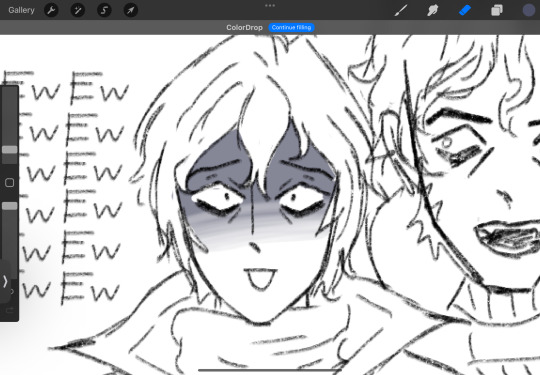
Task: Open the Adjustments magic wand menu
Action: click(x=77, y=10)
